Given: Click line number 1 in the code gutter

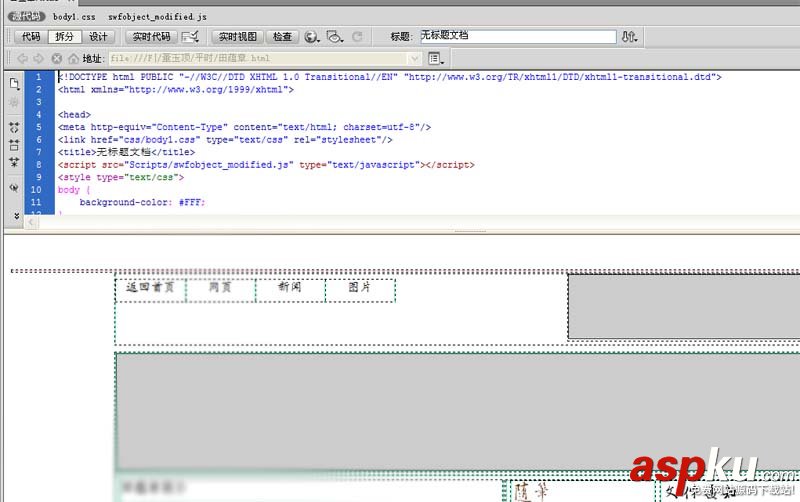Looking at the screenshot, I should (x=39, y=77).
